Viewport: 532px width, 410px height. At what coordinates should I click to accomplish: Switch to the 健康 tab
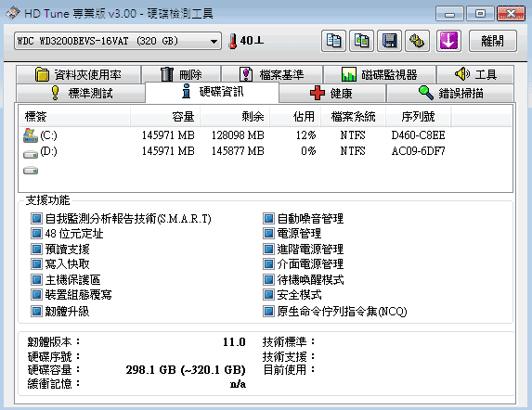331,93
